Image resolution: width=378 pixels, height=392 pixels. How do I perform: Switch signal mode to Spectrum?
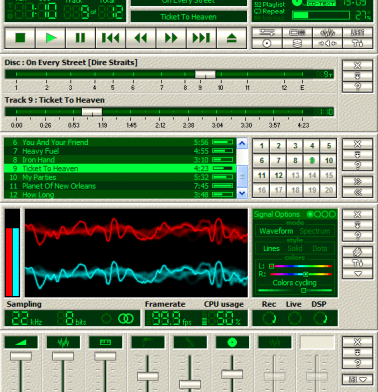pos(315,231)
